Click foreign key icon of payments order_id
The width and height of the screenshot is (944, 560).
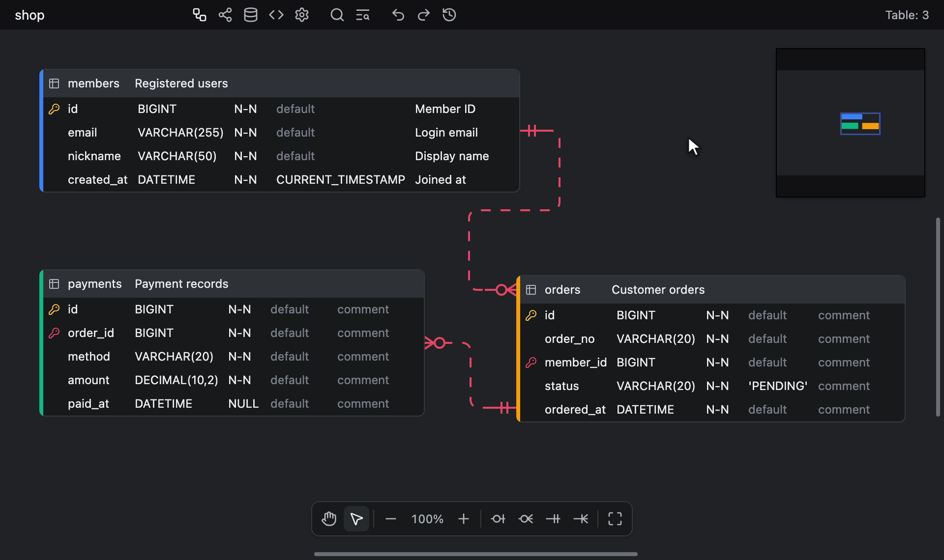pos(54,333)
